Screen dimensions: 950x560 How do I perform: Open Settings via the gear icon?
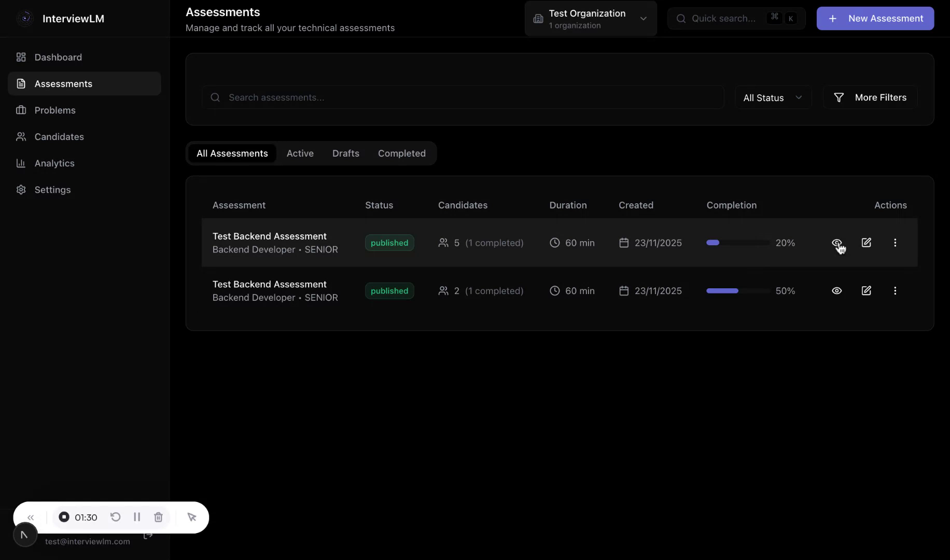(52, 190)
